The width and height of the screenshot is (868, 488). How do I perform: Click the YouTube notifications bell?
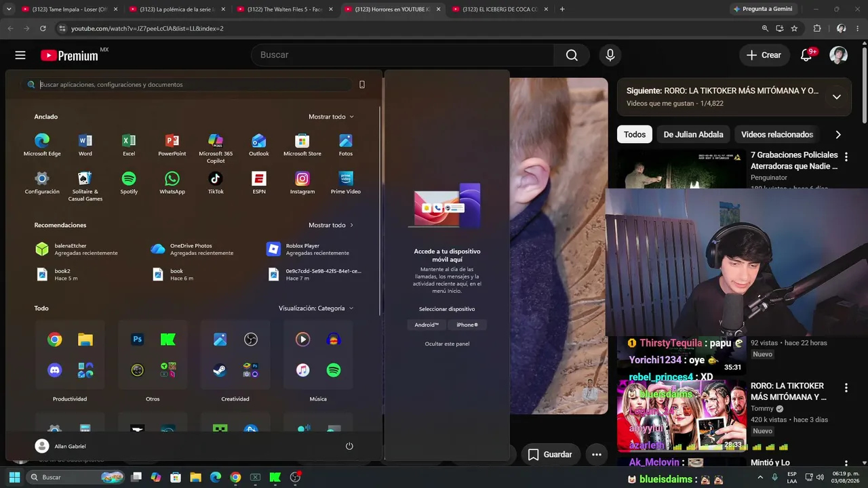coord(806,55)
